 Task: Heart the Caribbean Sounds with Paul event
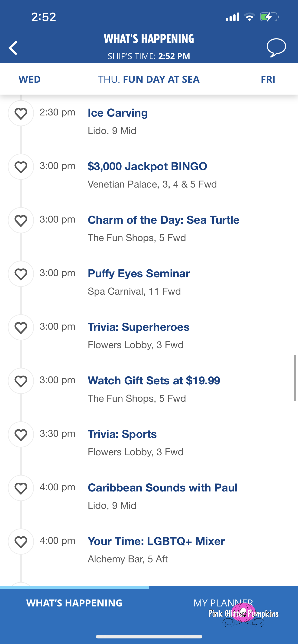click(x=21, y=488)
